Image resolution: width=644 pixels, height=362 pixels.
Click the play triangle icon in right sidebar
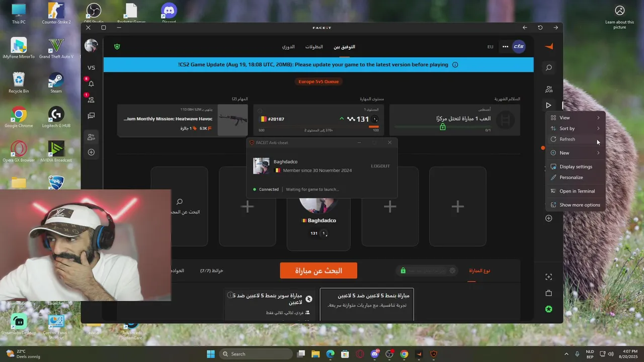pos(548,105)
